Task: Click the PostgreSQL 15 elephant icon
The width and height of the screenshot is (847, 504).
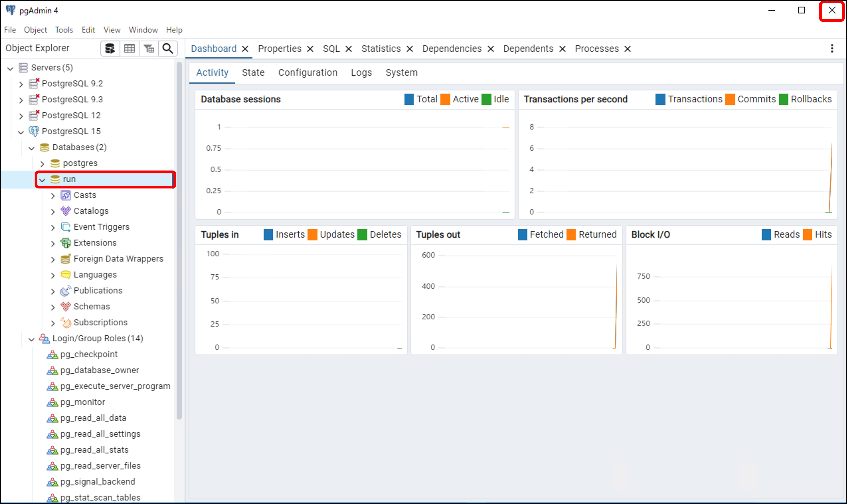Action: [x=34, y=132]
